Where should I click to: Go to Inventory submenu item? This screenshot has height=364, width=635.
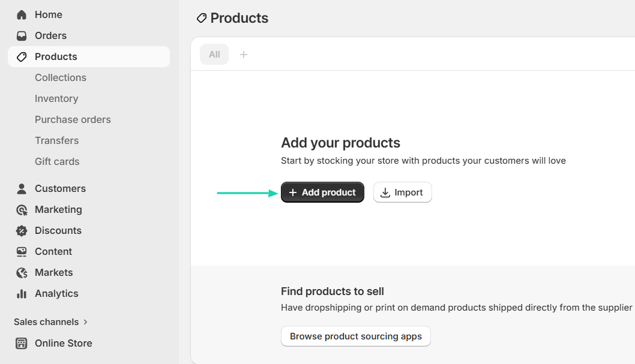coord(56,98)
